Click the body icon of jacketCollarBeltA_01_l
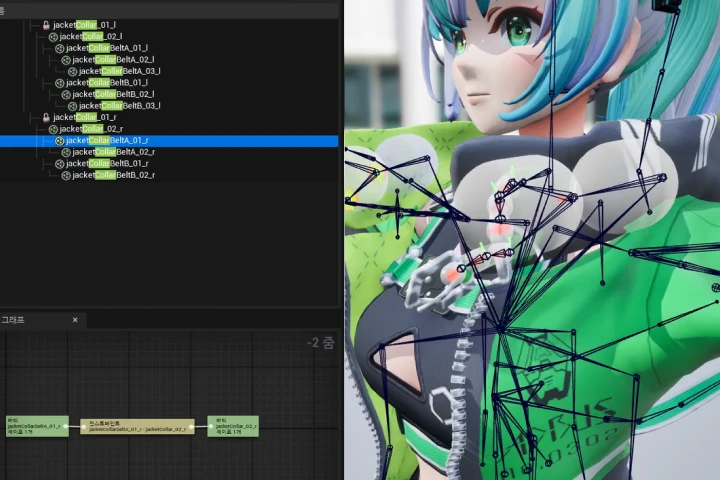Screen dimensions: 720x480 (59, 48)
